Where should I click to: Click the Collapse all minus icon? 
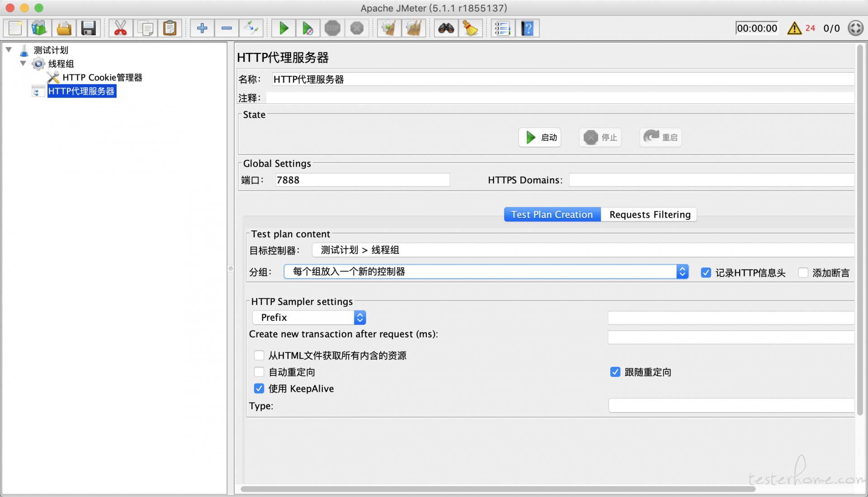click(x=226, y=28)
